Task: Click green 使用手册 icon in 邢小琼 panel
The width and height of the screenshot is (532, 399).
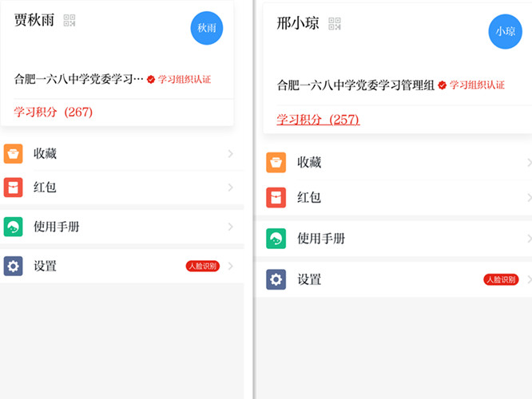Action: pyautogui.click(x=276, y=239)
